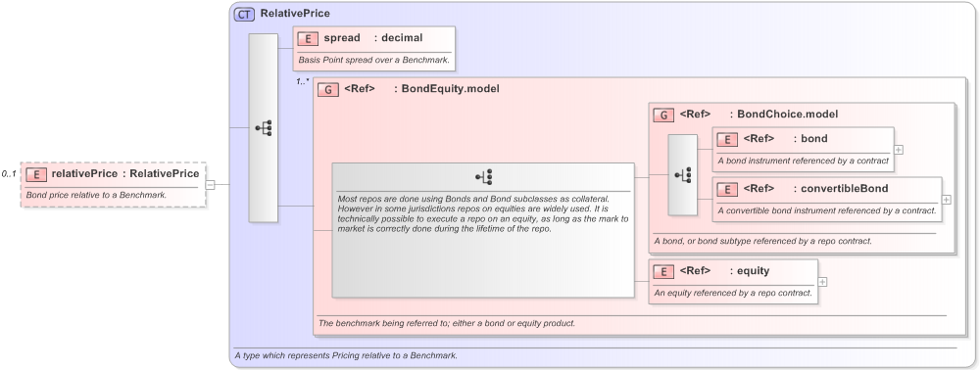Click the G badge of BondEquity.model
980x370 pixels.
(328, 89)
